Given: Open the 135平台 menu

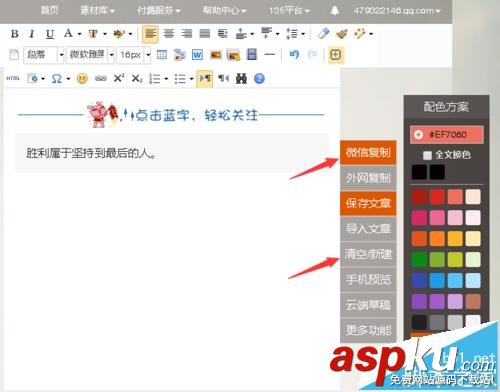Looking at the screenshot, I should tap(289, 11).
